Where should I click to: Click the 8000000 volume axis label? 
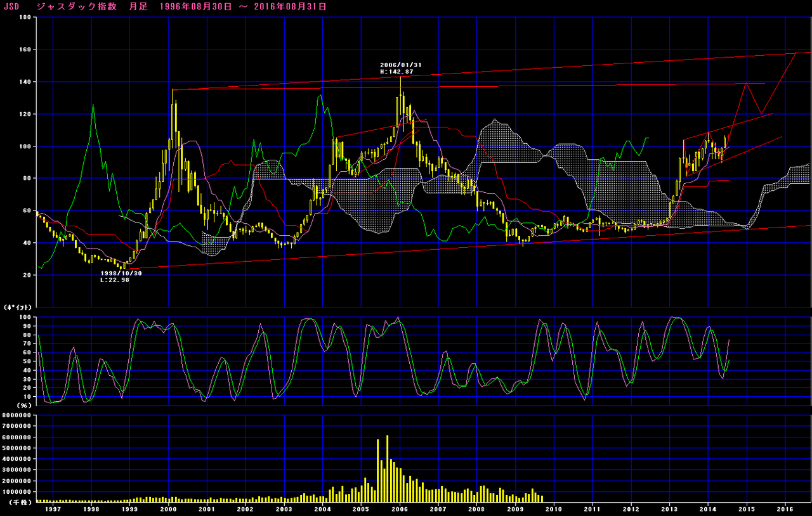point(18,415)
